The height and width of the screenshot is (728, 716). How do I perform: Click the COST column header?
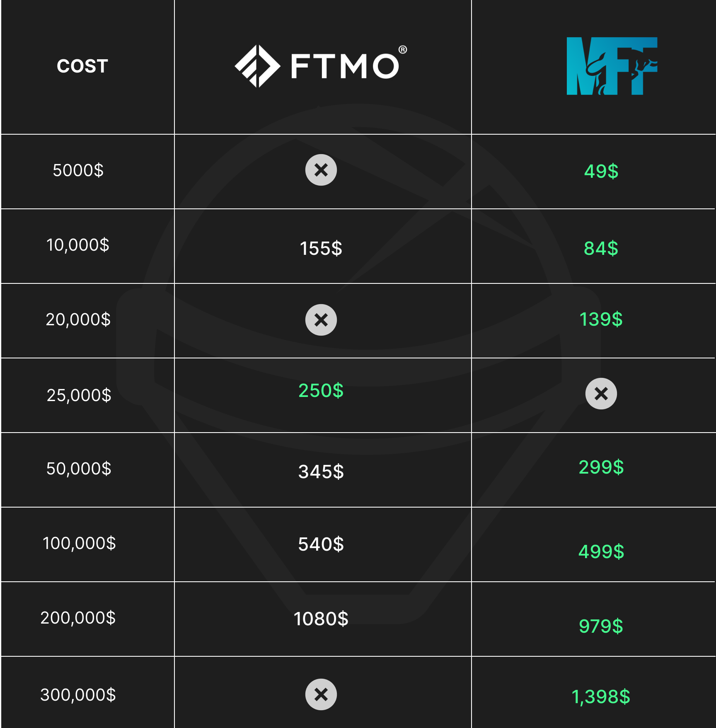(82, 66)
